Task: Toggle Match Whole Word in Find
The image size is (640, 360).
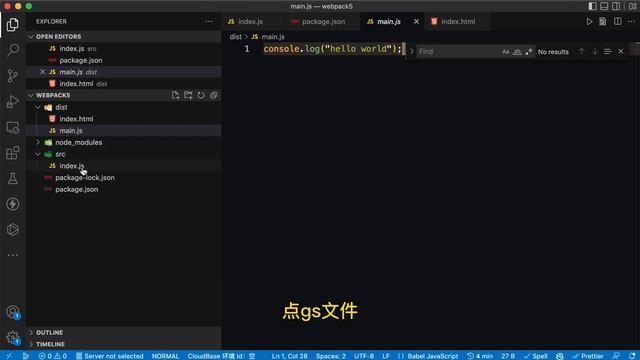Action: [517, 51]
